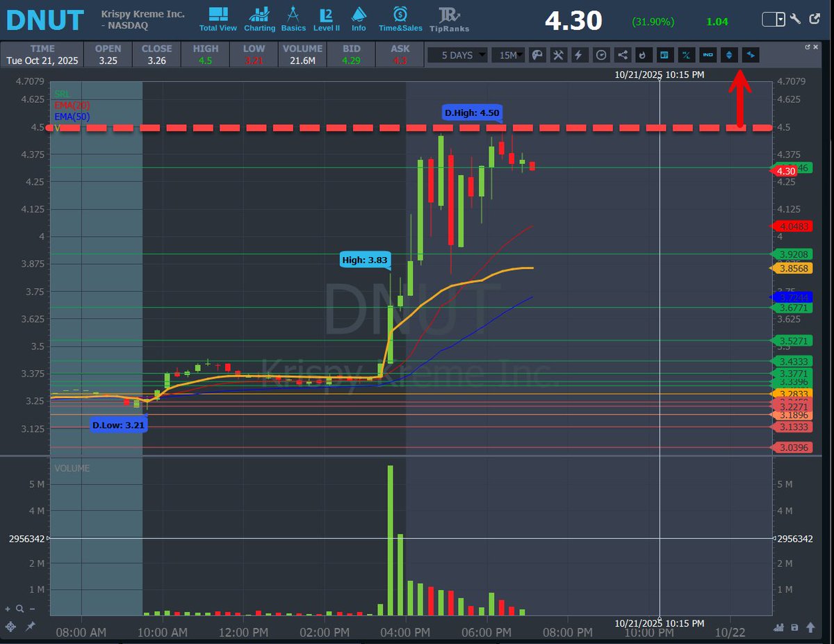Click the 3.9208 level price tag
The width and height of the screenshot is (834, 644).
click(792, 254)
